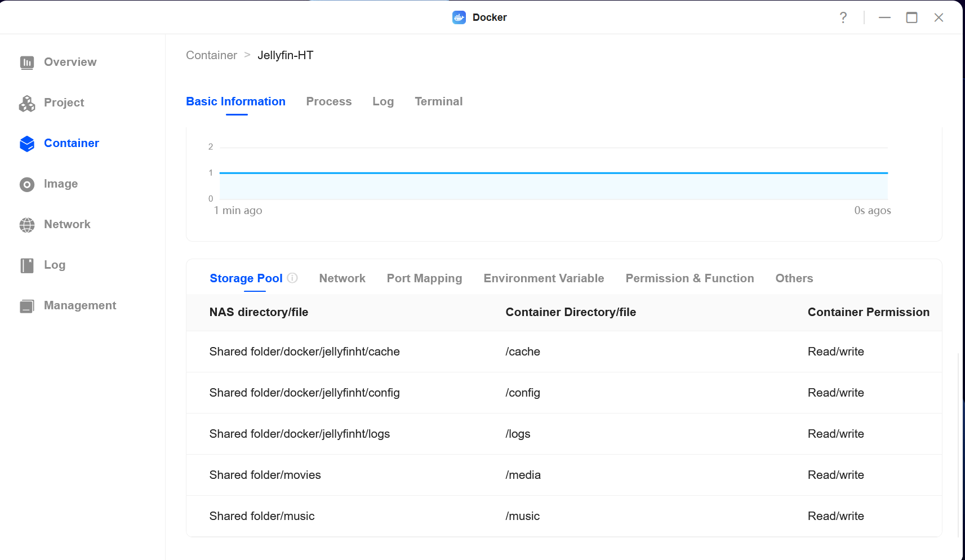Open the Permission & Function tab
The width and height of the screenshot is (965, 560).
click(x=690, y=278)
